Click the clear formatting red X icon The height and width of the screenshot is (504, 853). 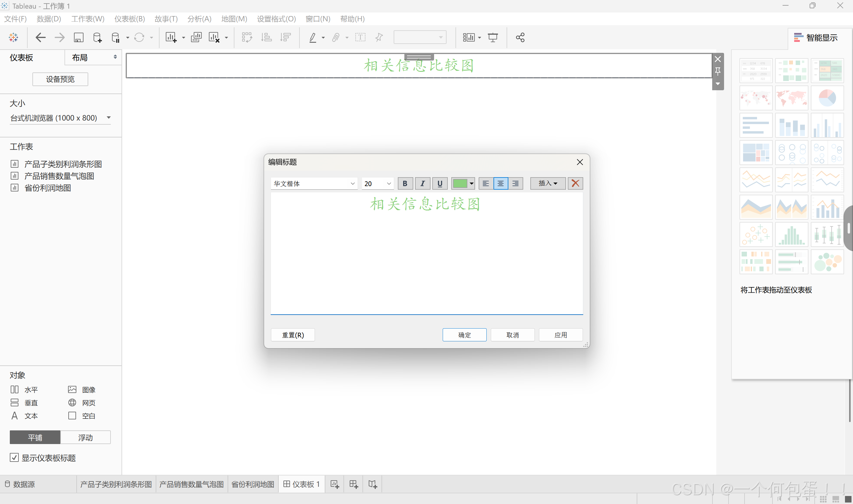click(x=575, y=183)
